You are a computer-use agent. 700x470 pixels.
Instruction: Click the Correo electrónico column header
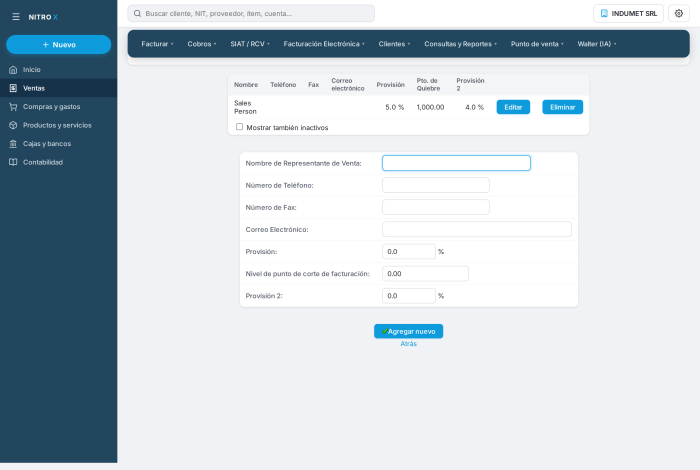[348, 85]
